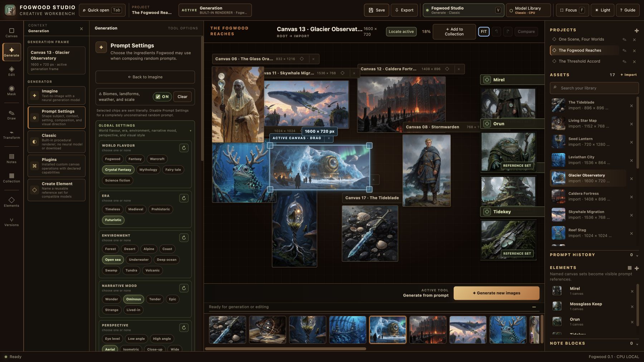Screen dimensions: 644x362
Task: Clear the prompt ingredients
Action: [182, 97]
